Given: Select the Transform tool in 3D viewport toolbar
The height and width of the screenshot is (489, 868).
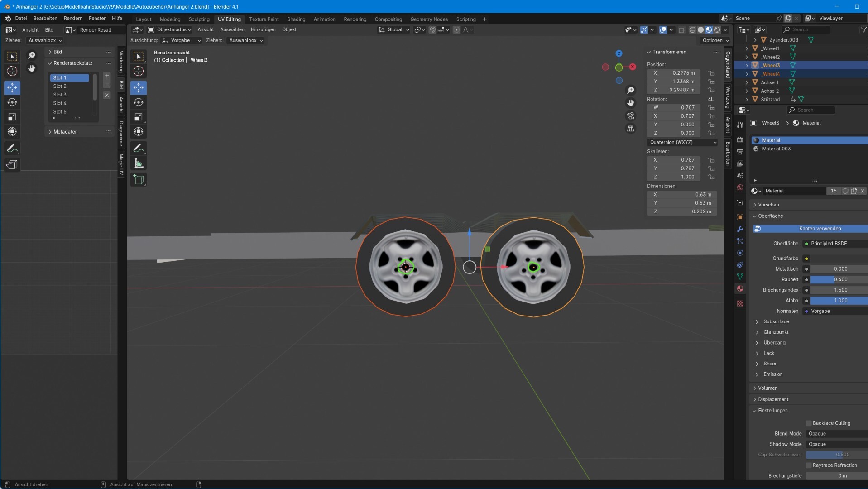Looking at the screenshot, I should tap(139, 132).
